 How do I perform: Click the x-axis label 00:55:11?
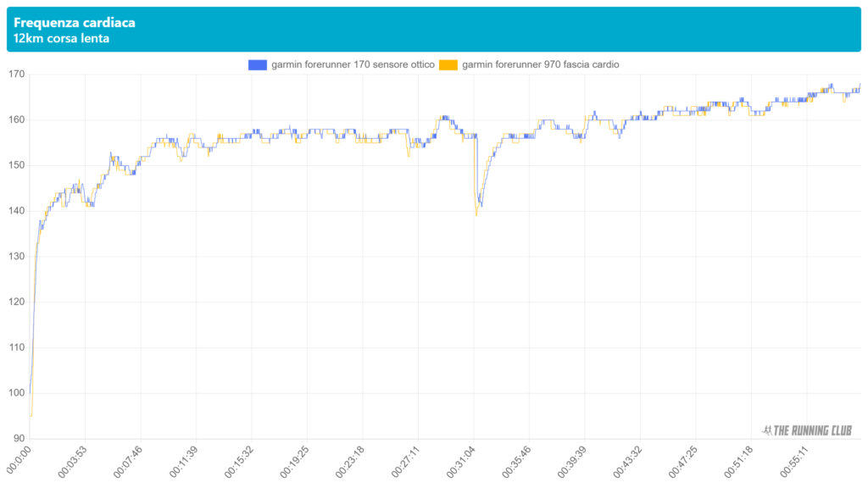coord(794,462)
